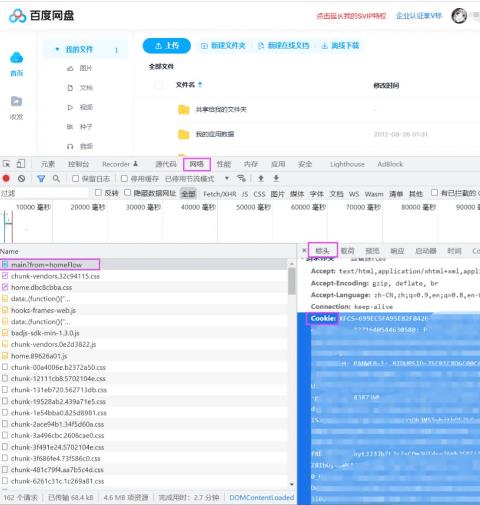Screen dimensions: 480x505
Task: Enable the 隐藏数据网址 checkbox
Action: pyautogui.click(x=127, y=193)
